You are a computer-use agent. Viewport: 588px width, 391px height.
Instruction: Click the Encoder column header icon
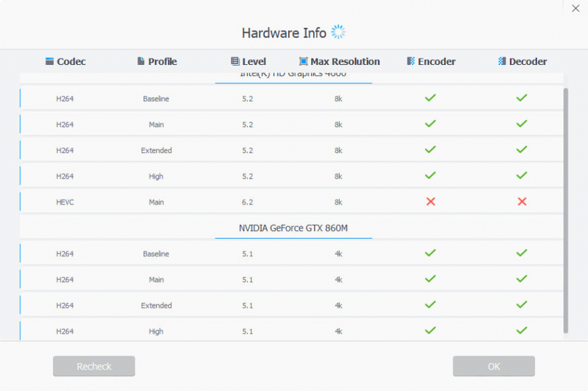pyautogui.click(x=411, y=61)
